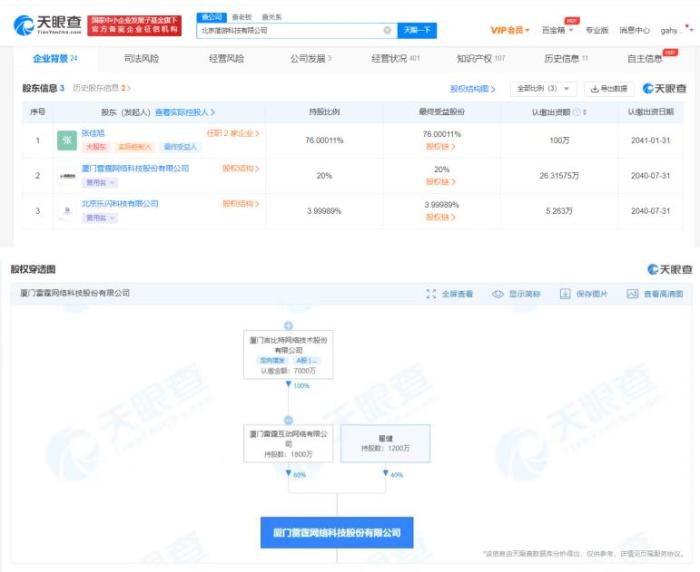
Task: Select the 查公司 search tab
Action: coord(212,17)
